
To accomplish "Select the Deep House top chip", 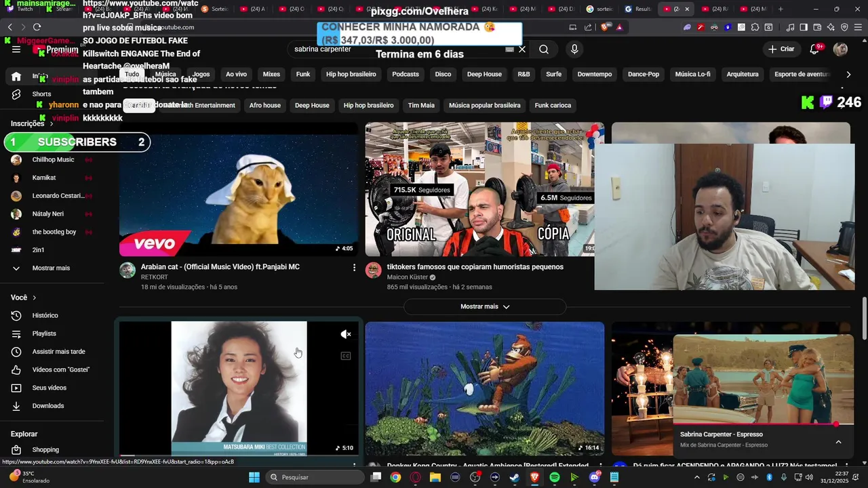I will click(x=484, y=75).
